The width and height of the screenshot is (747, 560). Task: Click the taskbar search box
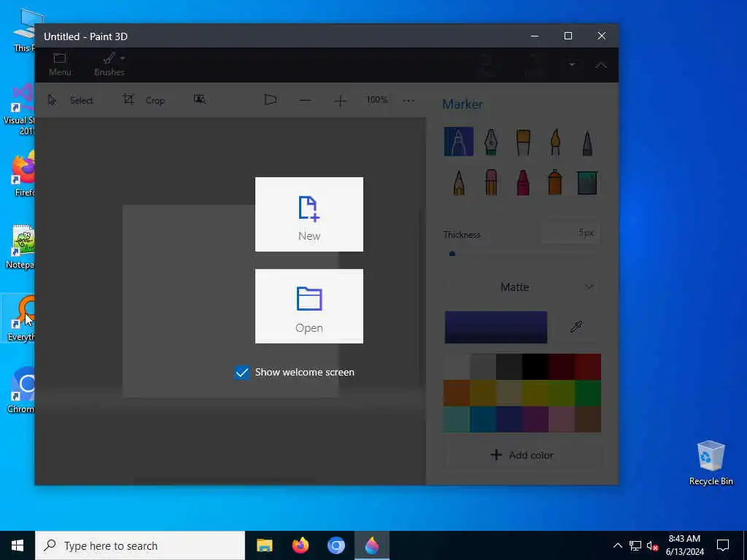click(140, 545)
